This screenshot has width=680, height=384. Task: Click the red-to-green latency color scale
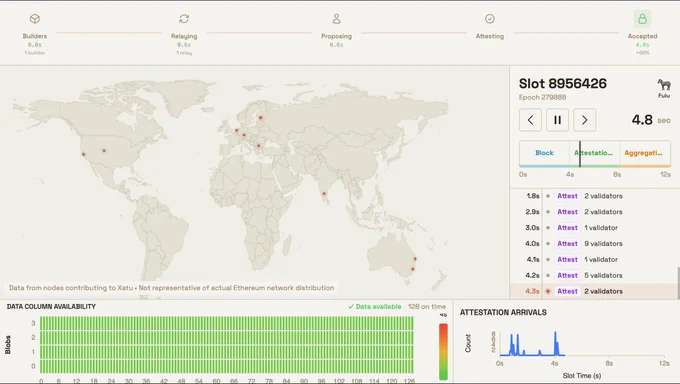tap(443, 351)
